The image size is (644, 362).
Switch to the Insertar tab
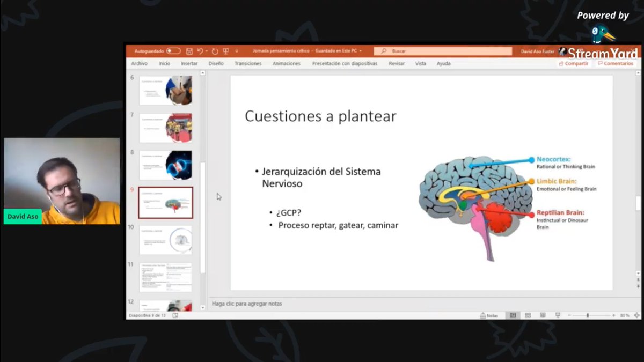[189, 63]
